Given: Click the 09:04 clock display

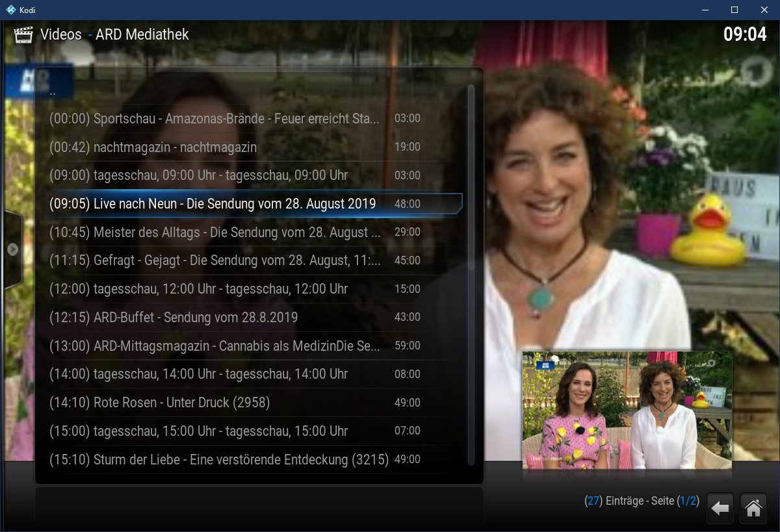Looking at the screenshot, I should tap(745, 34).
